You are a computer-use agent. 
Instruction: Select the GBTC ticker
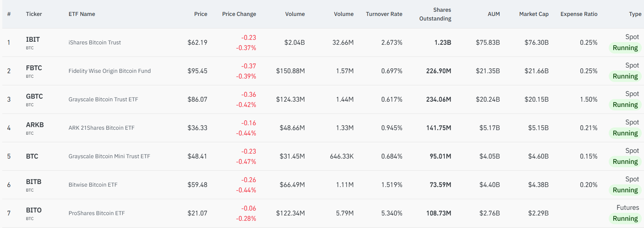pos(34,96)
